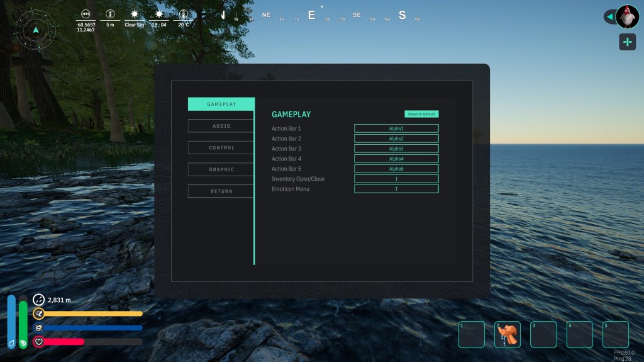This screenshot has height=362, width=644.
Task: Select the GAMEPLAY settings tab
Action: click(221, 104)
